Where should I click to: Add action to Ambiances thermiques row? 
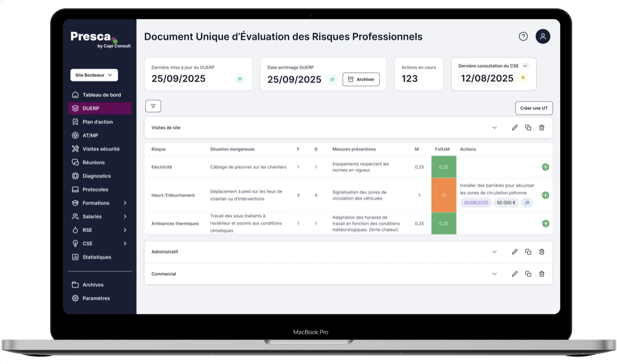tap(545, 224)
